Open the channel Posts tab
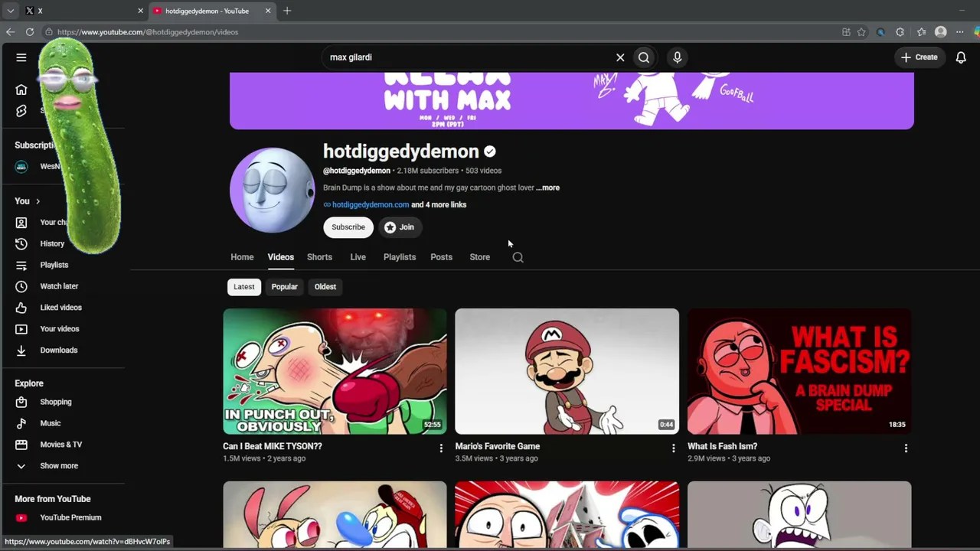The height and width of the screenshot is (551, 980). (x=441, y=257)
